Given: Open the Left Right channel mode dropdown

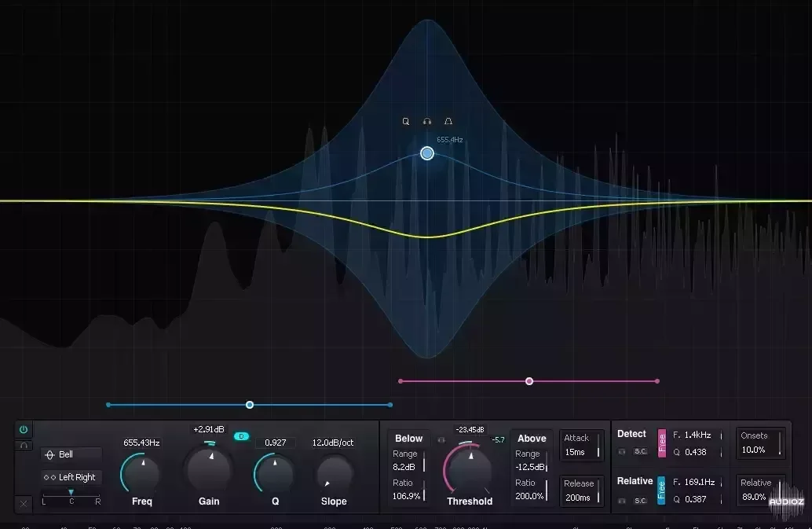Looking at the screenshot, I should coord(71,477).
